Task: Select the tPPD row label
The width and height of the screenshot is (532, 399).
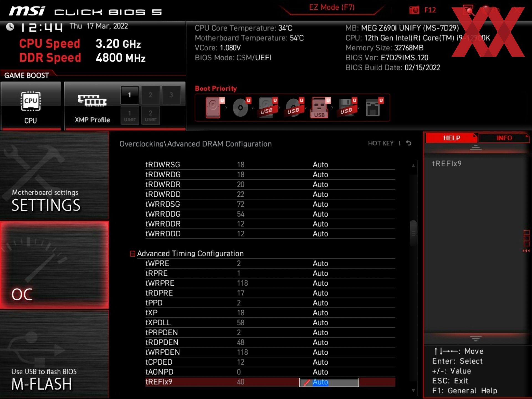Action: [154, 303]
